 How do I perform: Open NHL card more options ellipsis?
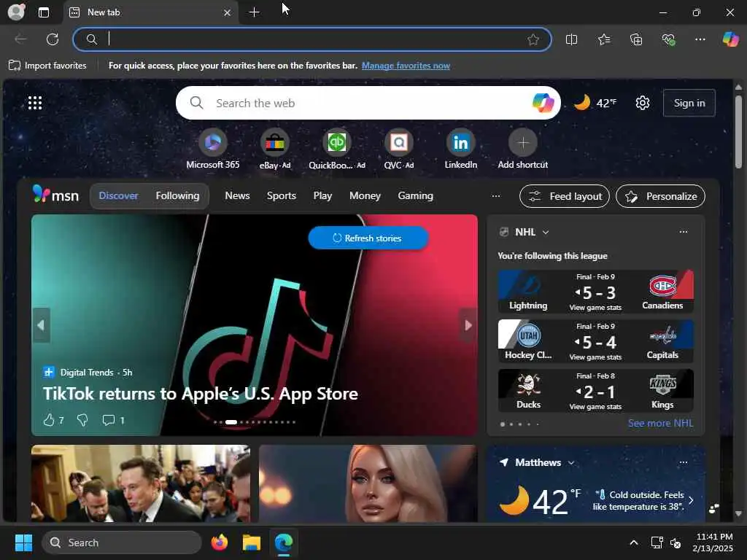coord(683,232)
